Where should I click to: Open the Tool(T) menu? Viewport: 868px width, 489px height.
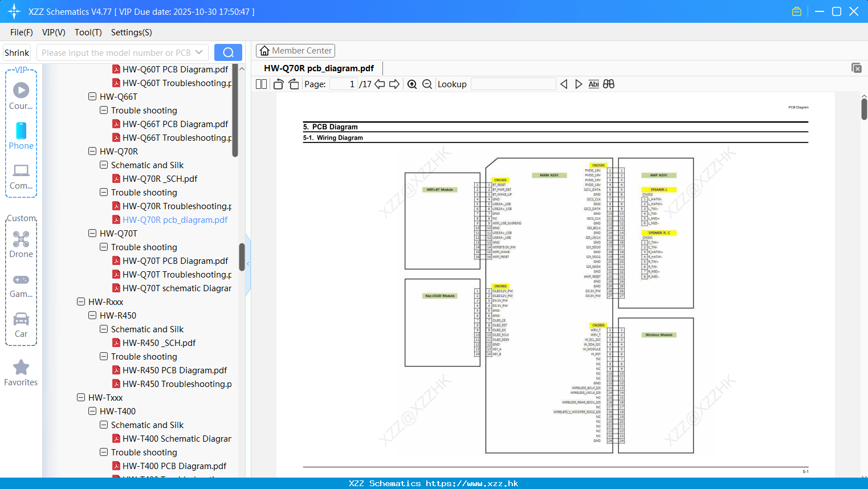[88, 32]
